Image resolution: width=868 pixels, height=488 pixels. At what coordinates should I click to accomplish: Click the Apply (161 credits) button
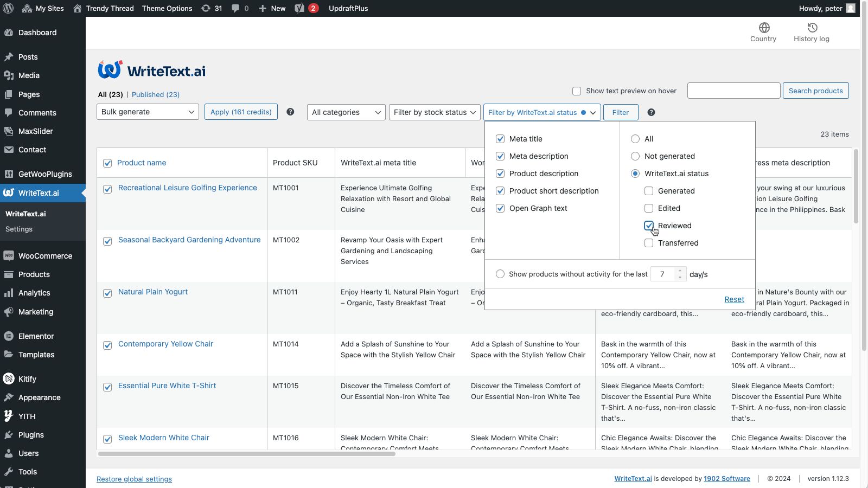(x=241, y=112)
